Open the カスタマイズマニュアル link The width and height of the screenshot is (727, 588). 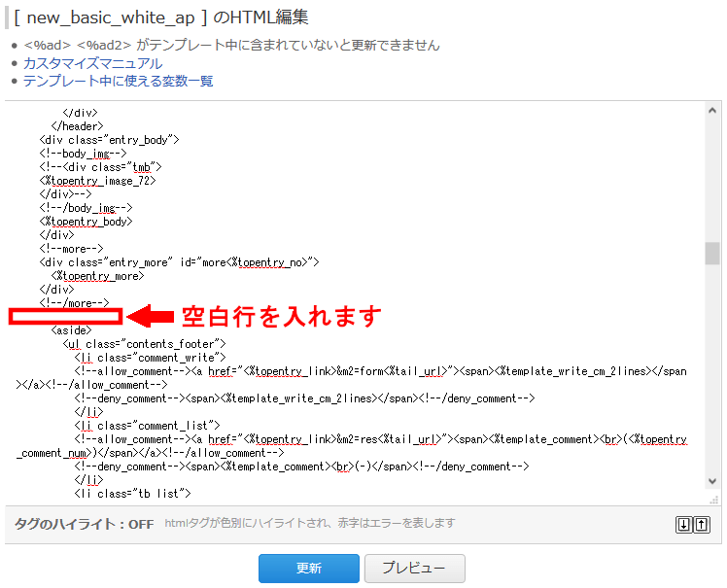(92, 63)
